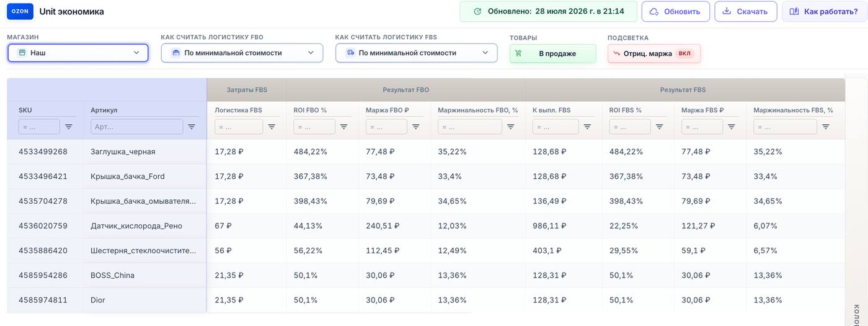This screenshot has height=326, width=868.
Task: Sort by Маржинальность FBO, % column header
Action: (x=477, y=110)
